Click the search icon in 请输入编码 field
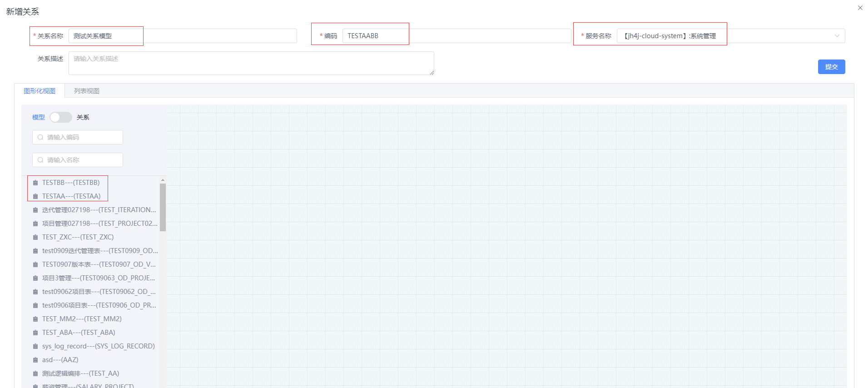Image resolution: width=868 pixels, height=388 pixels. [x=40, y=137]
